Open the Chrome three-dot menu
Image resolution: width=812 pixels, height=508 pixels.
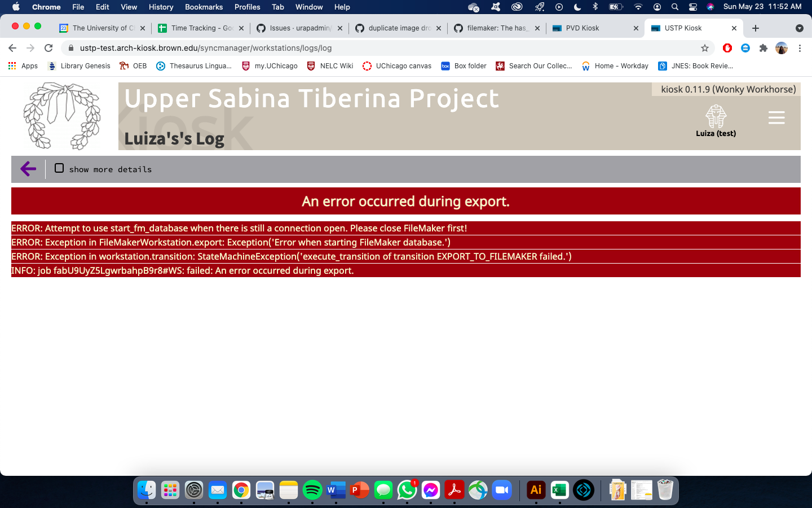800,48
